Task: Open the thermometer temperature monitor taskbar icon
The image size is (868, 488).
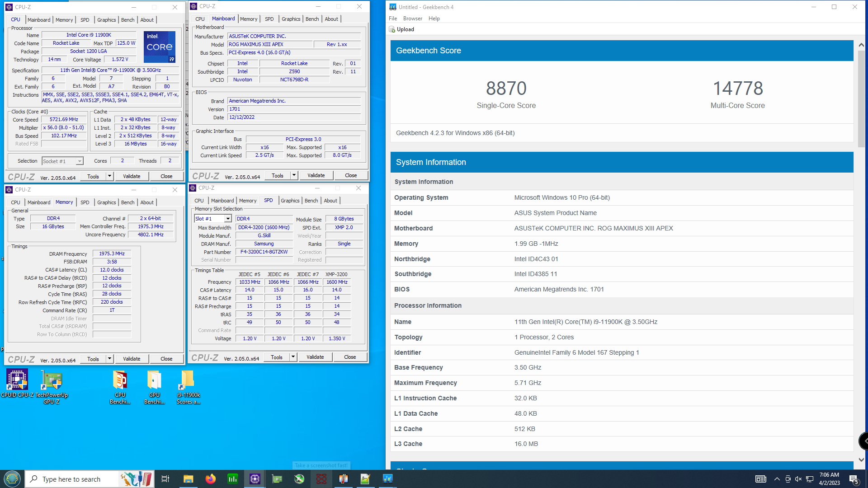Action: pyautogui.click(x=344, y=479)
